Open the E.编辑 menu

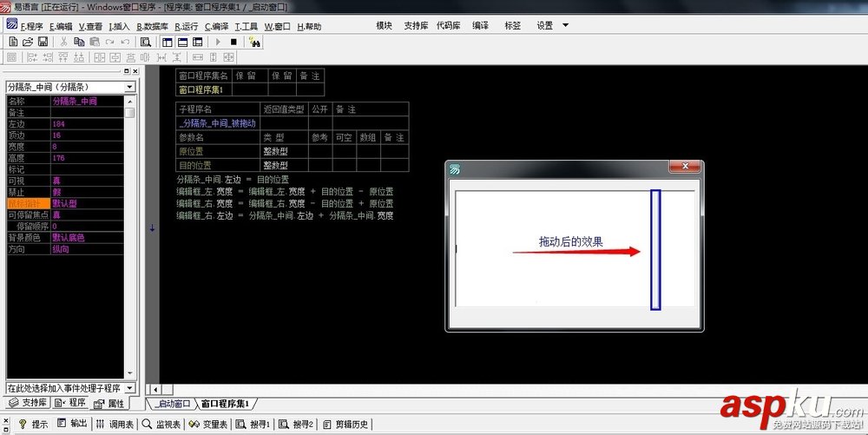61,26
